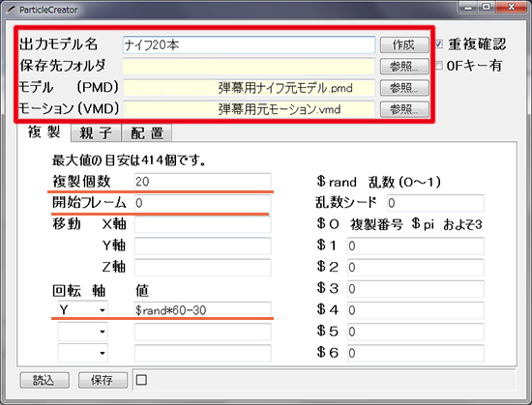The width and height of the screenshot is (532, 405).
Task: Click the $3 variable input field
Action: 416,289
